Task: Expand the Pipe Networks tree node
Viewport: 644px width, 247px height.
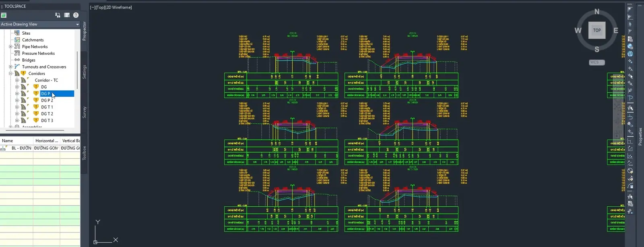Action: 11,47
